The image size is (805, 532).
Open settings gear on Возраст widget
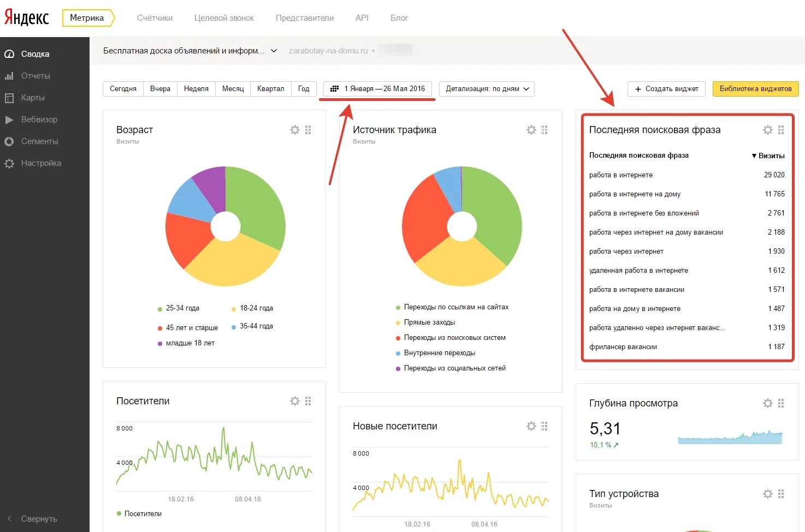point(295,129)
